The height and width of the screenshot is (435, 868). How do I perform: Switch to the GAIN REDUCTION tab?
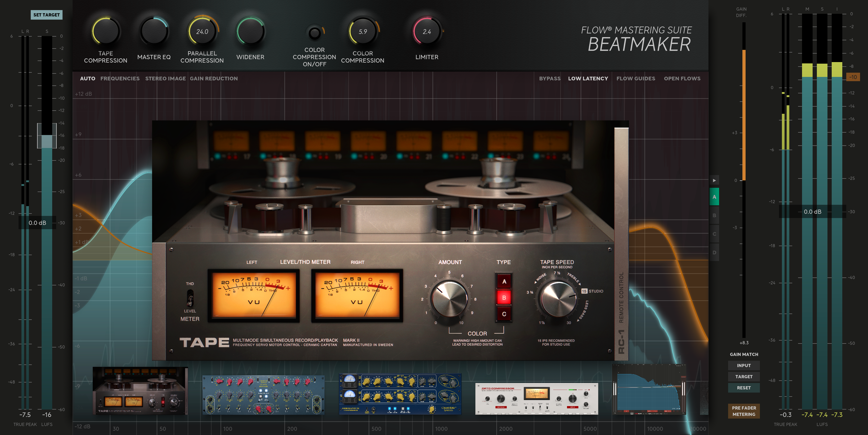(214, 79)
